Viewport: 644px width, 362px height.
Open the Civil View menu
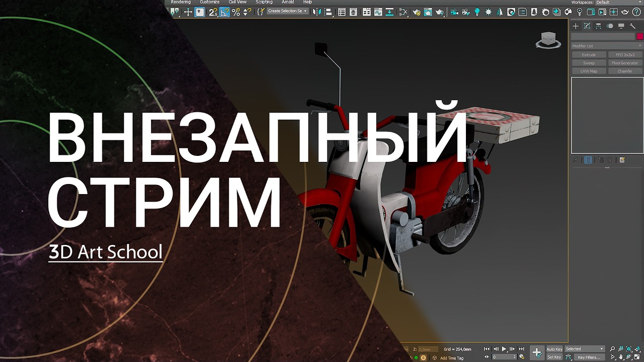click(x=237, y=3)
